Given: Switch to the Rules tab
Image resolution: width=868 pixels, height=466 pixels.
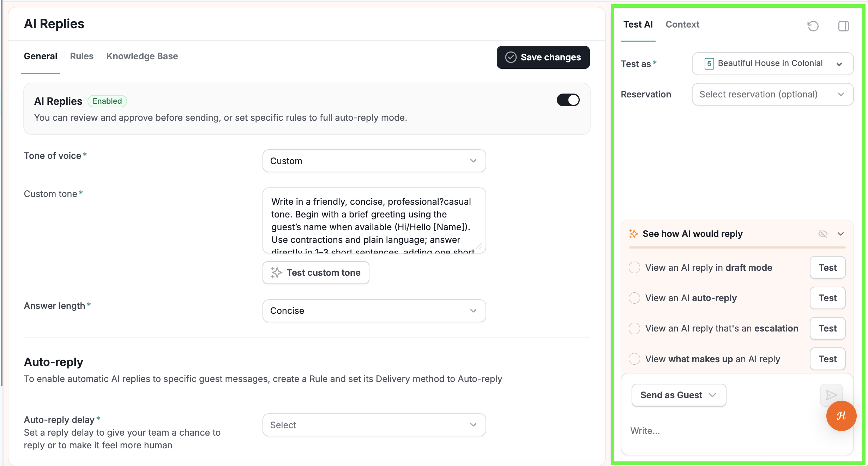Looking at the screenshot, I should pos(82,56).
